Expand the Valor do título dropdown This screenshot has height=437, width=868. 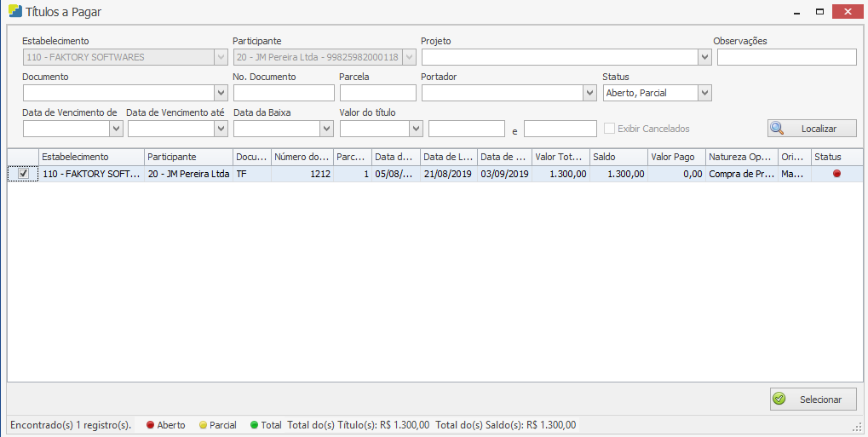click(416, 129)
